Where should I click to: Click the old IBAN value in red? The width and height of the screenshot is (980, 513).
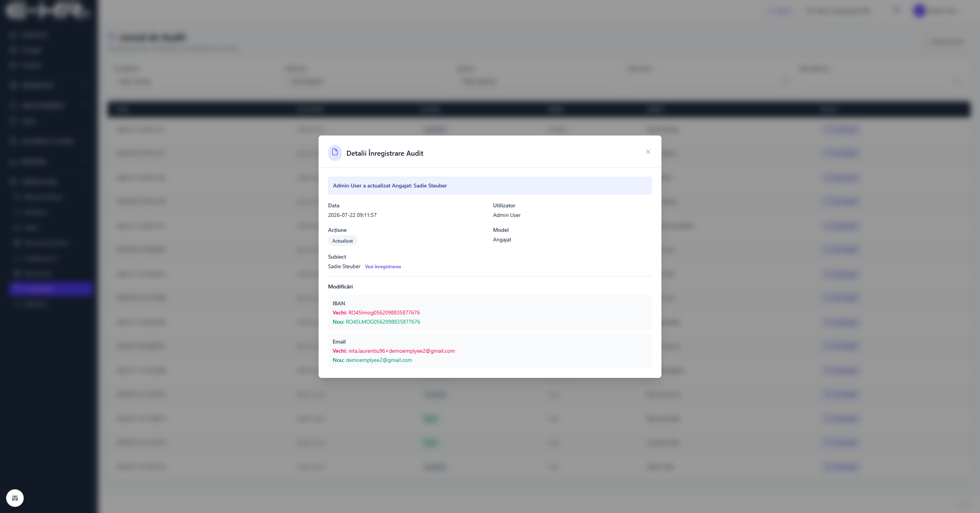coord(384,313)
